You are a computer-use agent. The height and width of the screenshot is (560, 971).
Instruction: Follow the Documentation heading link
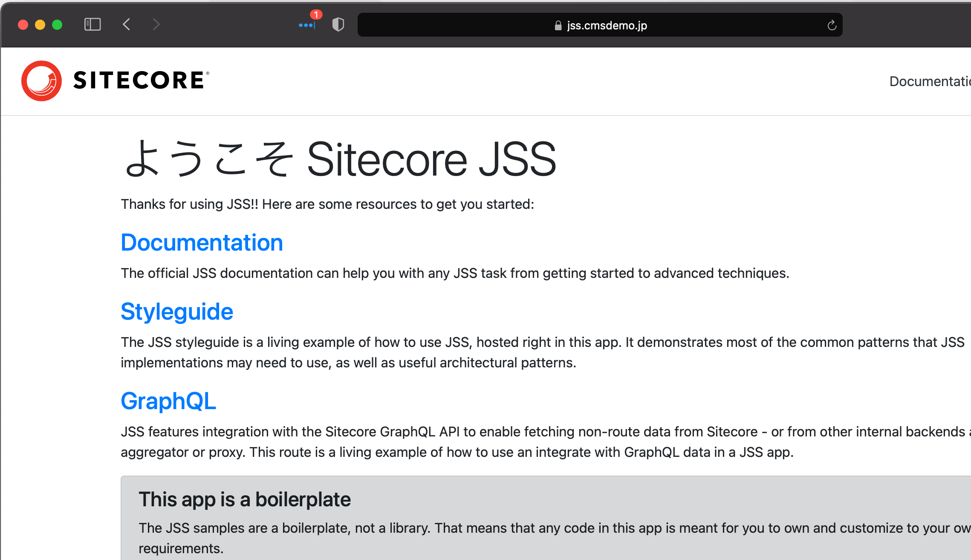coord(202,242)
